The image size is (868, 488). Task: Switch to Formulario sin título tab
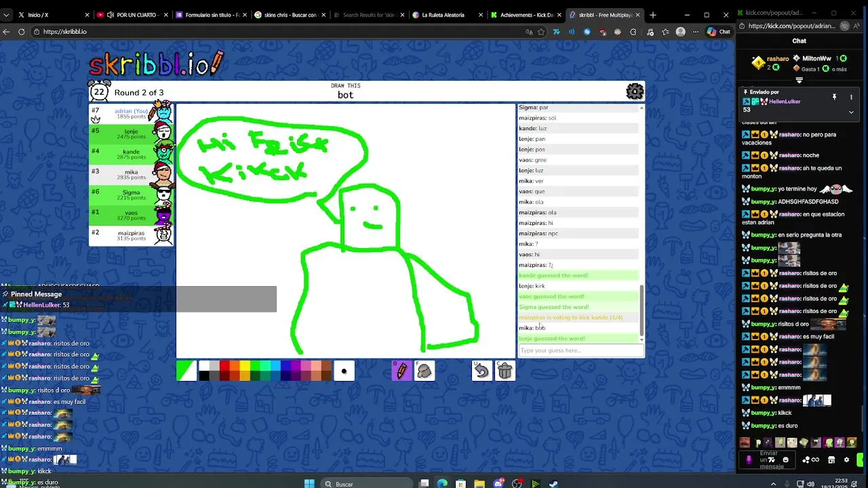(212, 15)
